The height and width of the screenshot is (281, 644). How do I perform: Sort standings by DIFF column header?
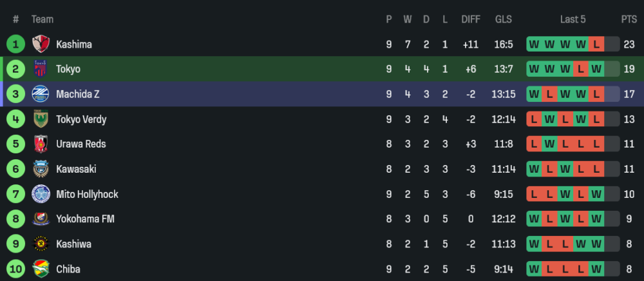pyautogui.click(x=471, y=19)
